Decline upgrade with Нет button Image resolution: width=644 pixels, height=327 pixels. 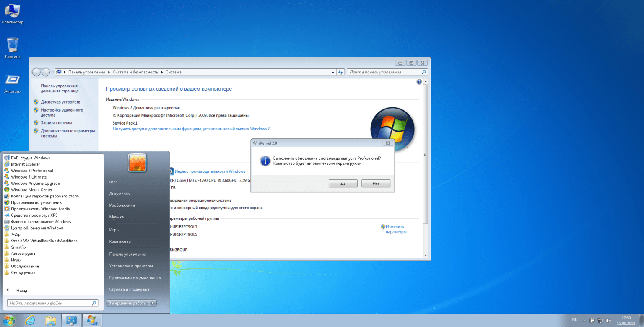pyautogui.click(x=376, y=184)
